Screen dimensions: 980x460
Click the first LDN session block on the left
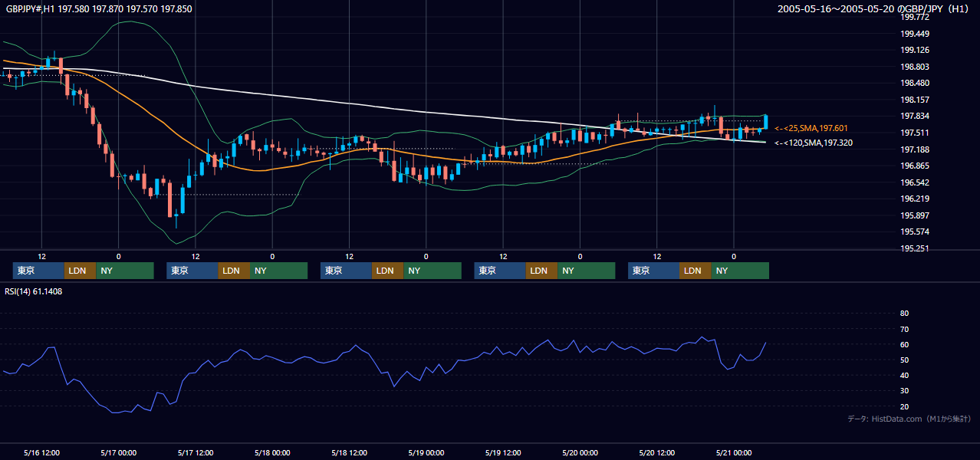click(80, 271)
